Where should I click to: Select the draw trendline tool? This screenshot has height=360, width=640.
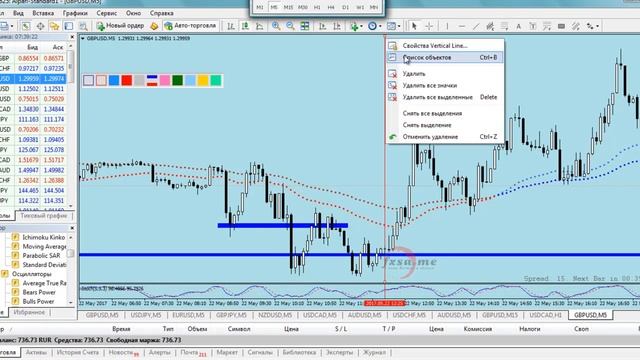tap(476, 26)
